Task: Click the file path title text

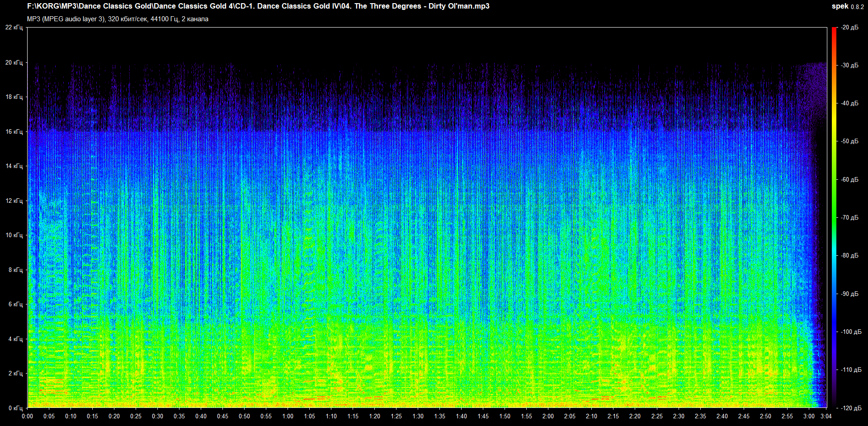Action: point(258,6)
